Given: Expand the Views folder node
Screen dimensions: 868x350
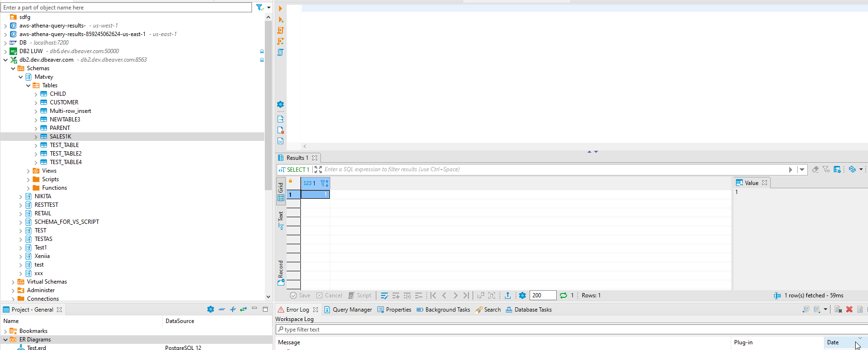Looking at the screenshot, I should (28, 171).
